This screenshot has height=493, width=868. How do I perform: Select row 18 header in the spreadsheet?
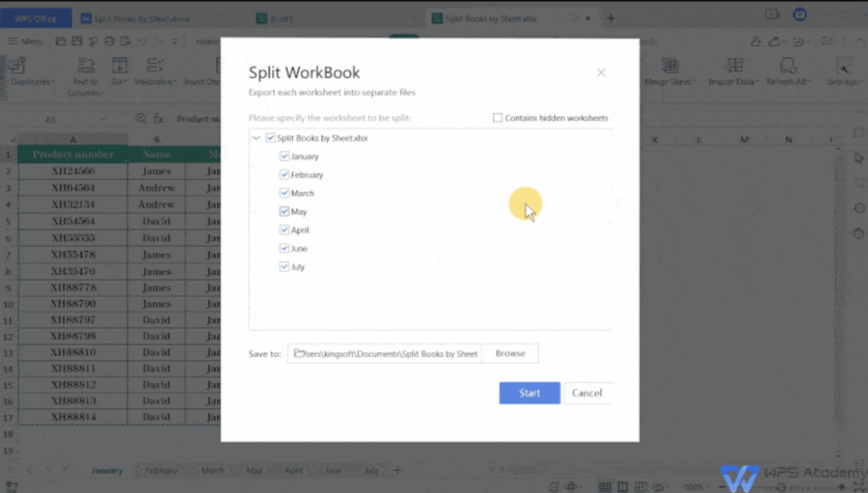click(9, 434)
